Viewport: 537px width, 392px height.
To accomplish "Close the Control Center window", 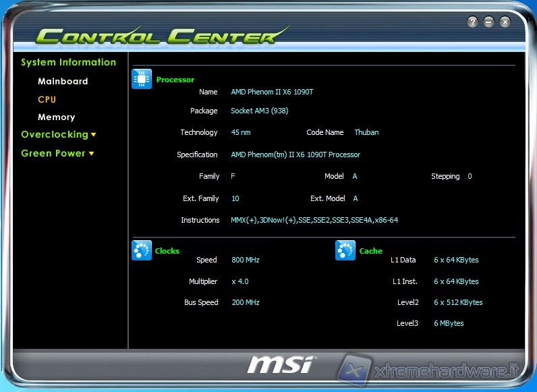I will coord(505,22).
